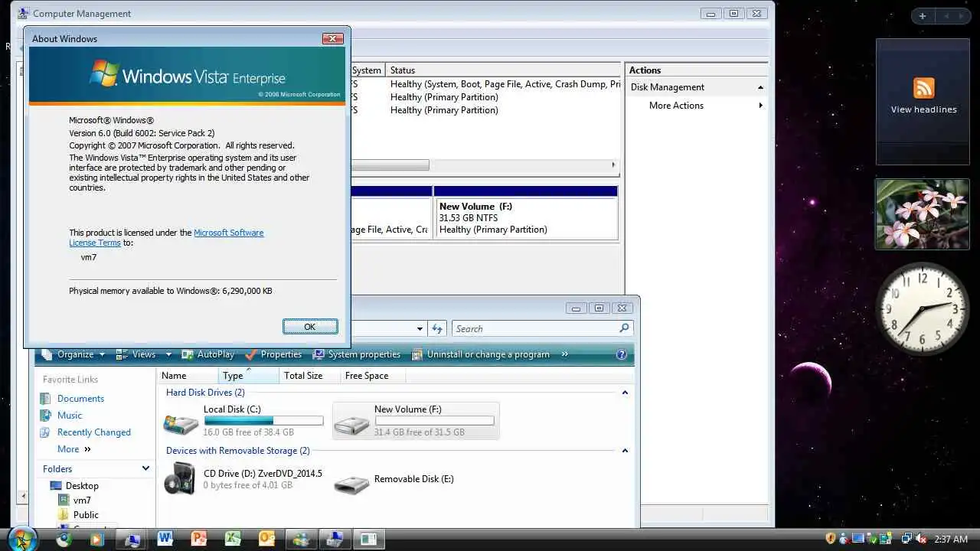Open the Recently Changed favorite link
Screen dimensions: 980x551
[x=93, y=432]
